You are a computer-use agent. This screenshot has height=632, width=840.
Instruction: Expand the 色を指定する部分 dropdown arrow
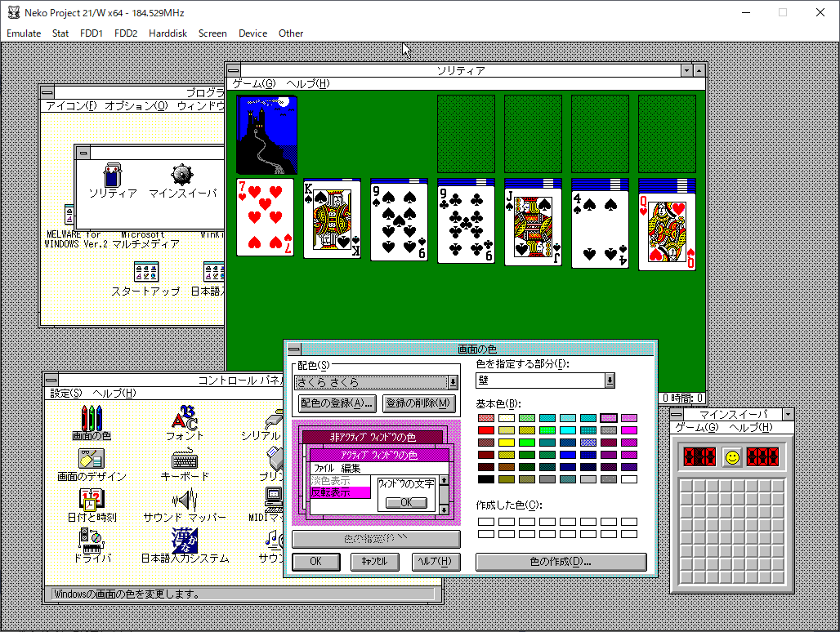click(610, 381)
